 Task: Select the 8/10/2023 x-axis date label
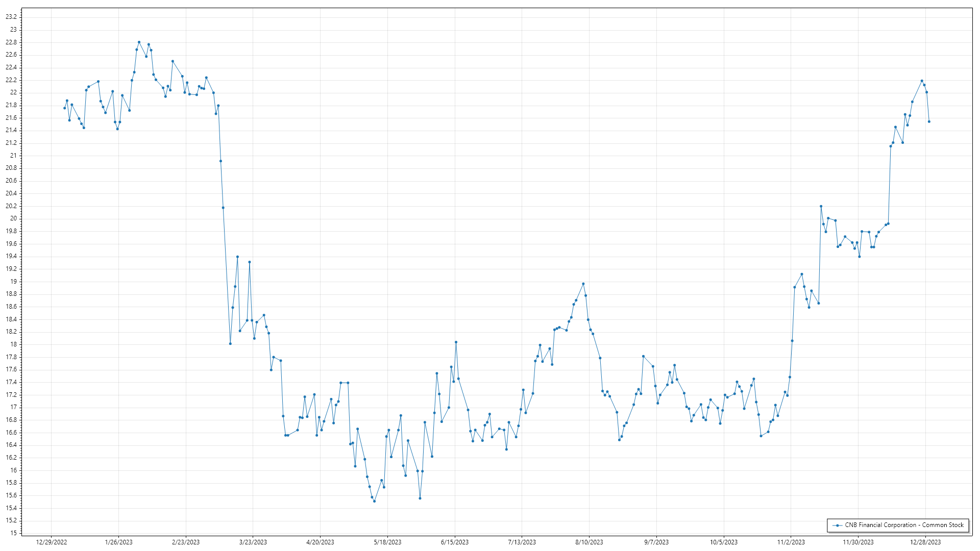coord(589,542)
